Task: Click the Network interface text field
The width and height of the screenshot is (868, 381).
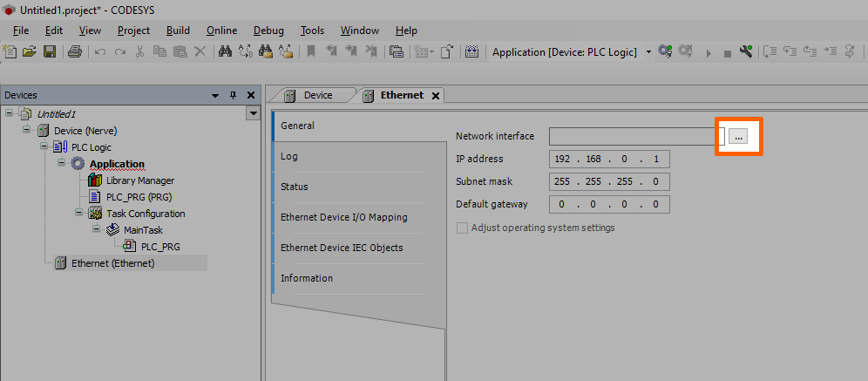Action: click(x=633, y=137)
